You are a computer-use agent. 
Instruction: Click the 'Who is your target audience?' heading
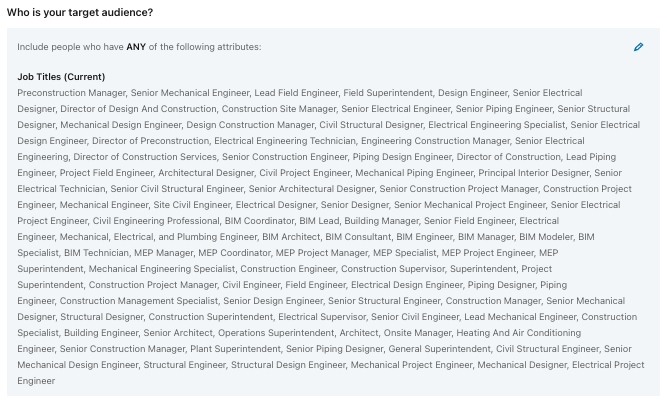[x=80, y=12]
